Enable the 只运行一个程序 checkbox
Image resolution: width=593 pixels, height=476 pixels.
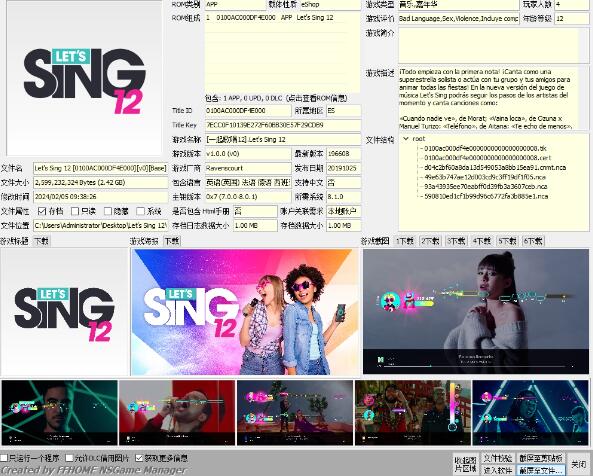[4, 458]
